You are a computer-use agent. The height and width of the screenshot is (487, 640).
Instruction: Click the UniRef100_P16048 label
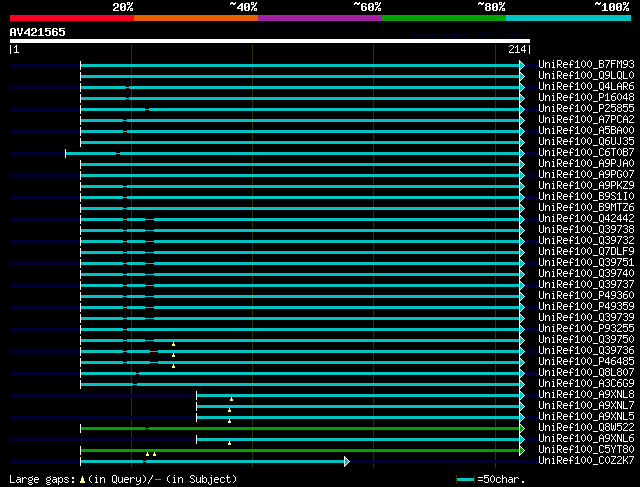pos(586,98)
